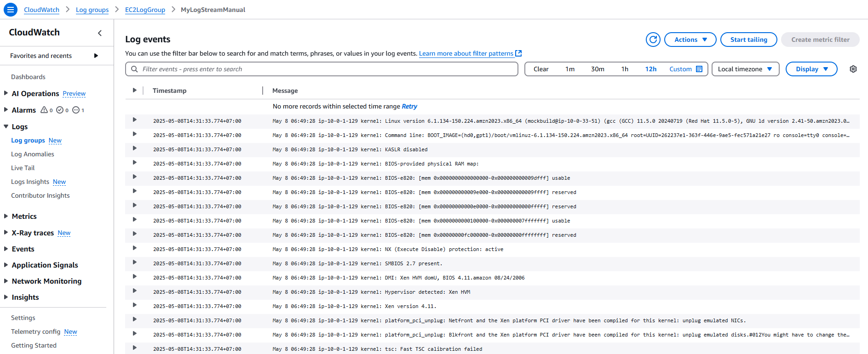
Task: Select the 1h time range
Action: [625, 69]
